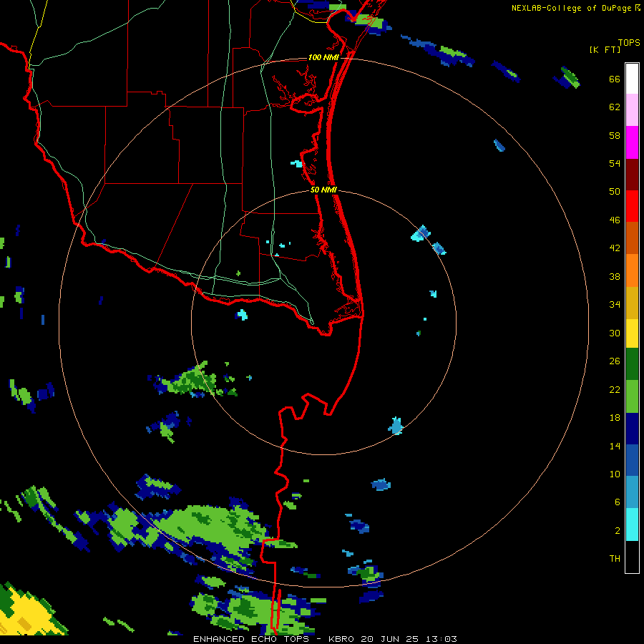The height and width of the screenshot is (644, 644).
Task: Click the '66' legend value
Action: tap(615, 79)
